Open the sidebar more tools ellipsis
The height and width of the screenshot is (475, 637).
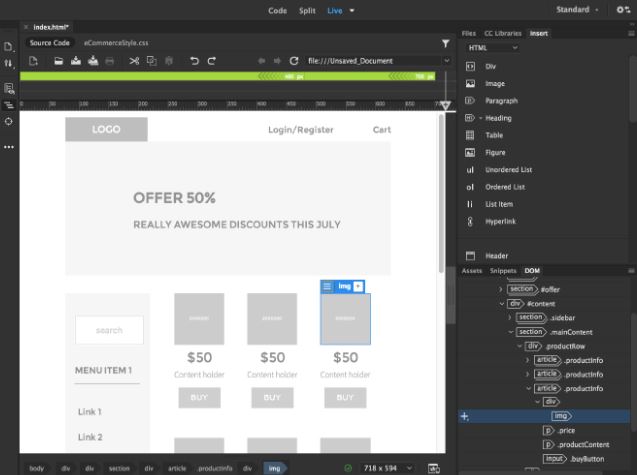click(9, 147)
